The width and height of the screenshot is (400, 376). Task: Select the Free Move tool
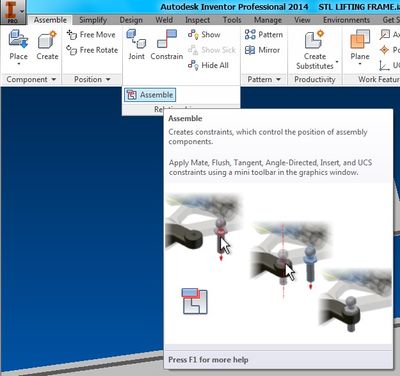click(x=91, y=34)
